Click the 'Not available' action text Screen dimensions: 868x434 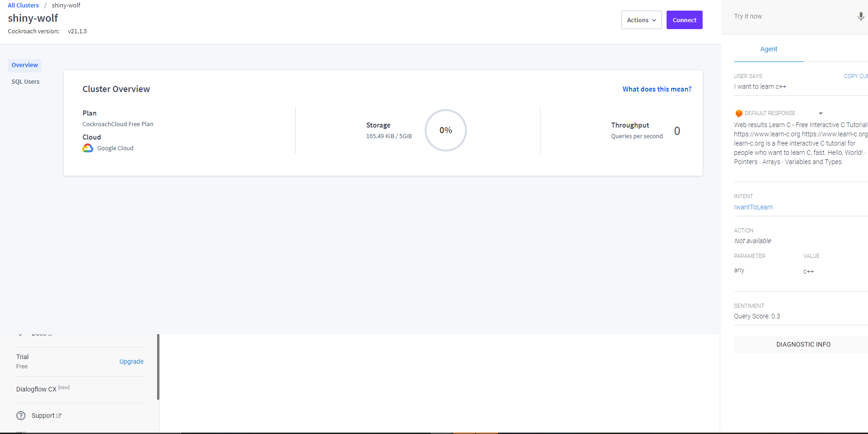(x=753, y=241)
